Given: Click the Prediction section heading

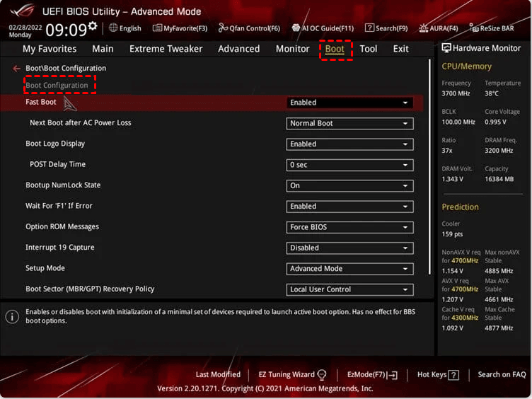Looking at the screenshot, I should 460,207.
